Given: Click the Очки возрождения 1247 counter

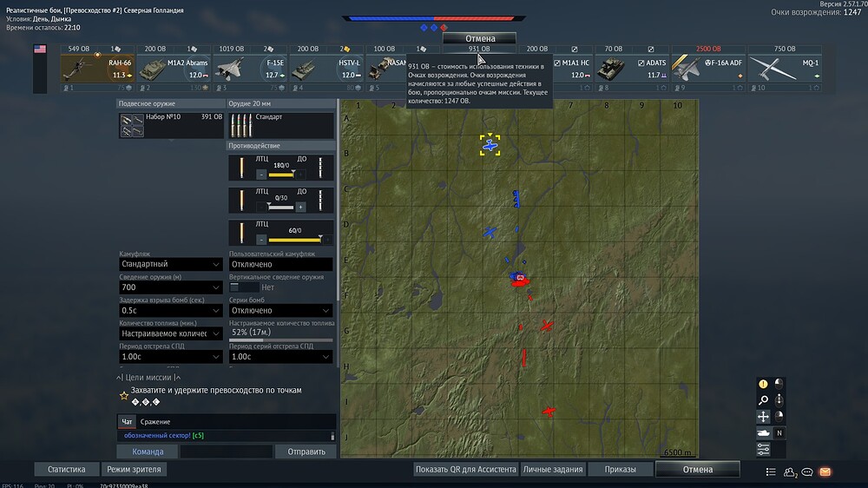Looking at the screenshot, I should (x=816, y=12).
